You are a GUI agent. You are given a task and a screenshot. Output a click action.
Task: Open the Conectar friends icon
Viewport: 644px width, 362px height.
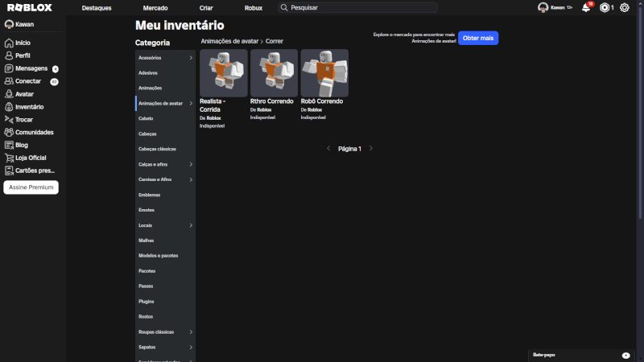pos(9,81)
